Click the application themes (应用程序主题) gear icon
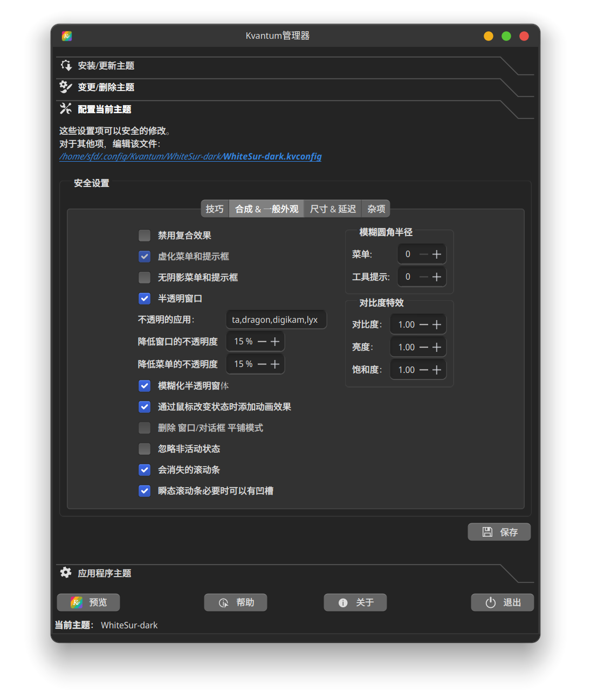Image resolution: width=591 pixels, height=700 pixels. [x=66, y=572]
